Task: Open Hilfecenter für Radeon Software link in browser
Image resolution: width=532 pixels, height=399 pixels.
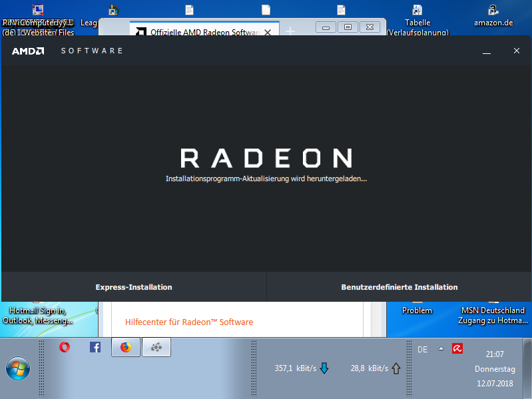Action: (189, 322)
